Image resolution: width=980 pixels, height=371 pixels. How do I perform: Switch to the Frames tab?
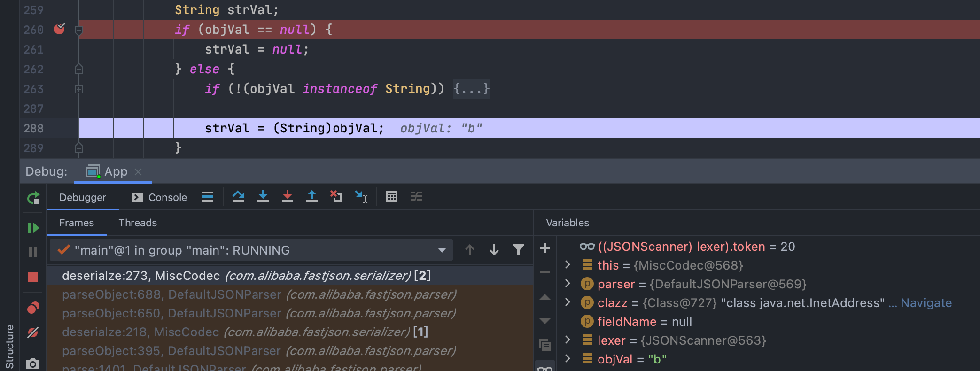(77, 223)
